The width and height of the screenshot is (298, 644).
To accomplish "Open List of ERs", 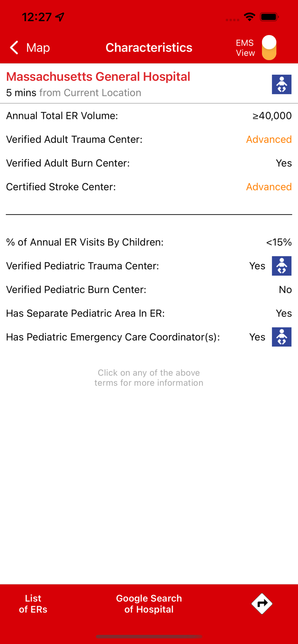I will click(33, 604).
